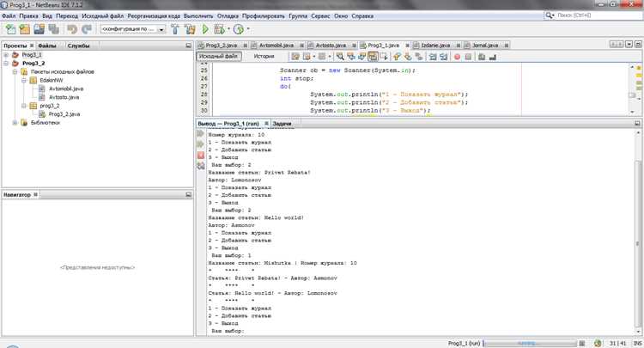
Task: Switch to the Службы tab
Action: [78, 46]
